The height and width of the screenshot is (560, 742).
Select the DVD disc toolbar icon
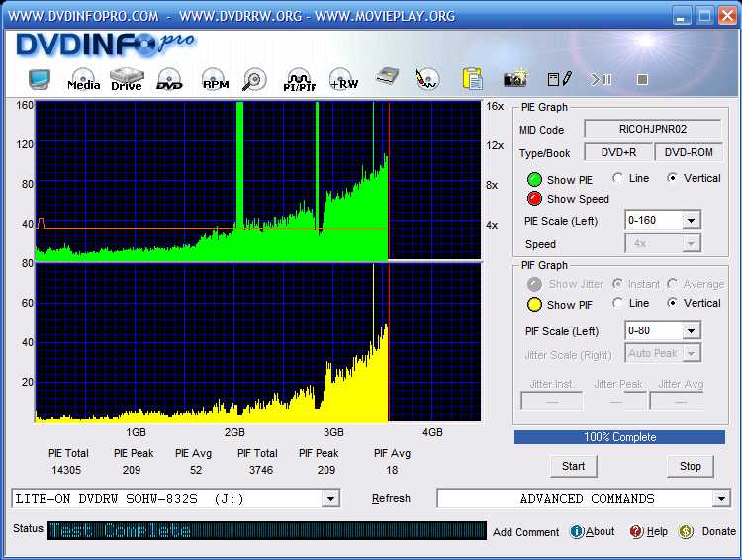[x=169, y=79]
